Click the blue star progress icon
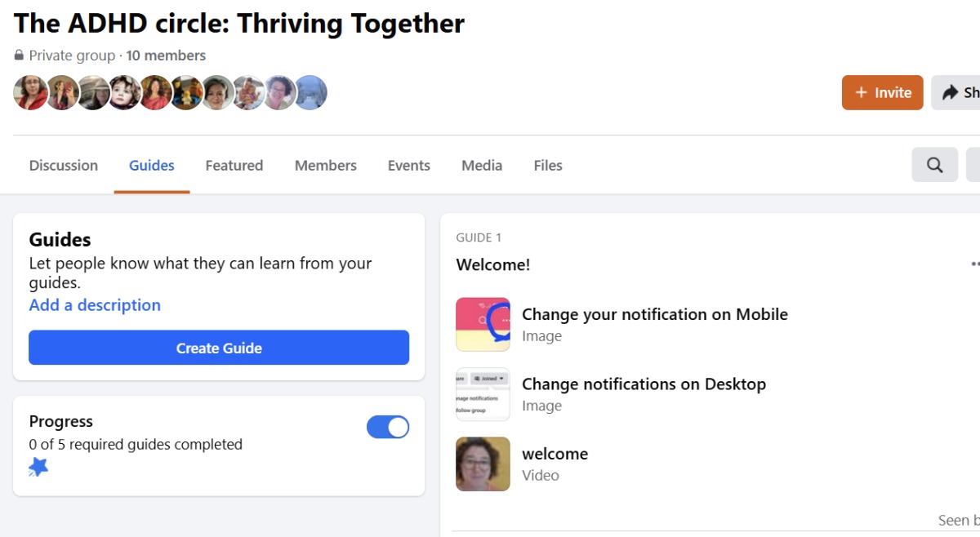 pyautogui.click(x=38, y=467)
